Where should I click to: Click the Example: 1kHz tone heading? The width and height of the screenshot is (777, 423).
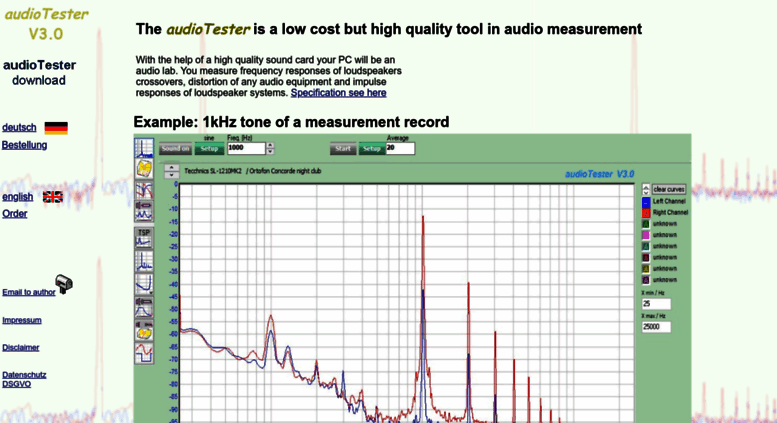(x=291, y=122)
